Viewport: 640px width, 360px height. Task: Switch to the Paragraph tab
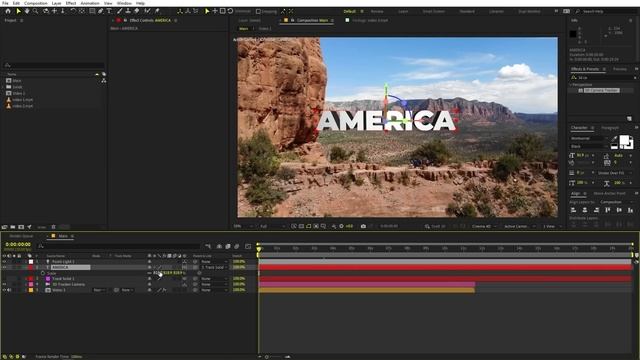(610, 128)
